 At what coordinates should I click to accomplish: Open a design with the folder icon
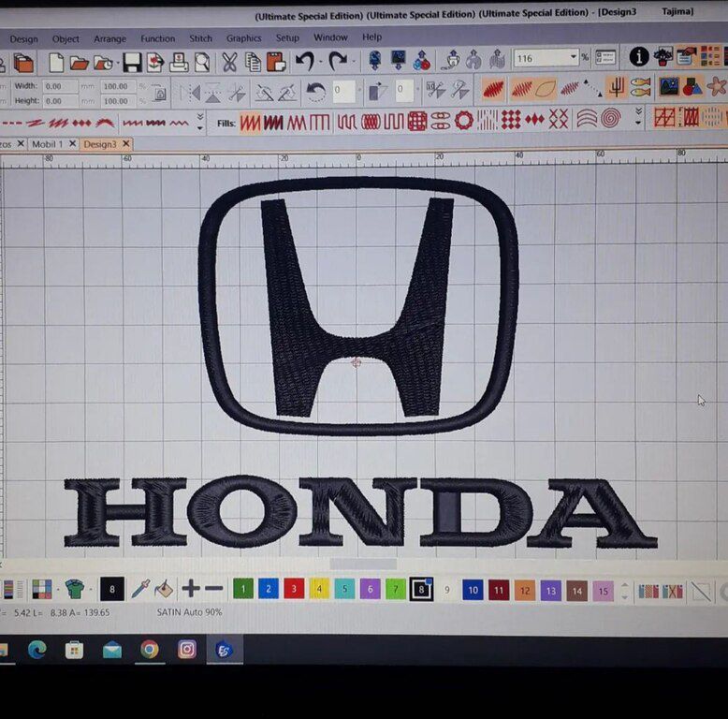pos(80,63)
